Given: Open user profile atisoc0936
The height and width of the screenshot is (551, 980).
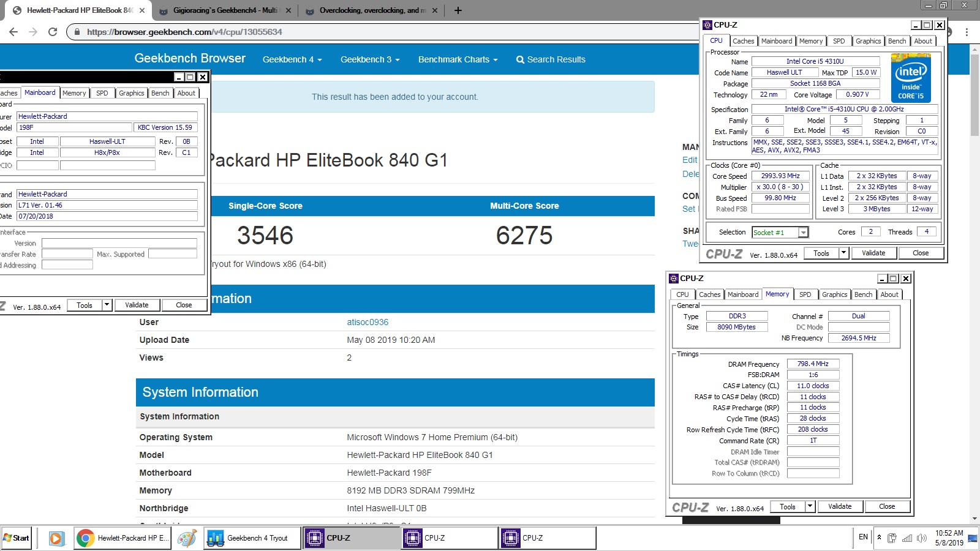Looking at the screenshot, I should tap(367, 322).
